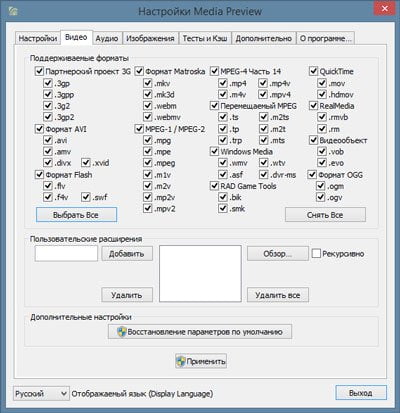Viewport: 400px width, 413px height.
Task: Click the Применить button
Action: pyautogui.click(x=201, y=361)
